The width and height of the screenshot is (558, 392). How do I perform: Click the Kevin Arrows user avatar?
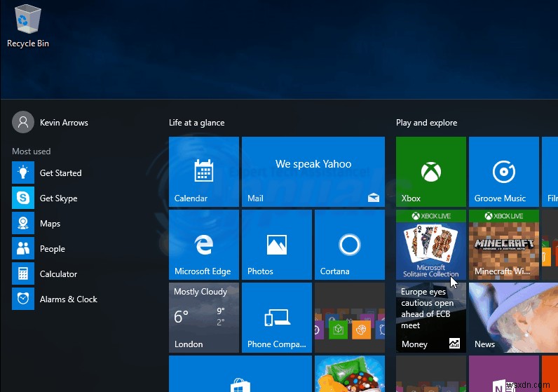(x=23, y=122)
